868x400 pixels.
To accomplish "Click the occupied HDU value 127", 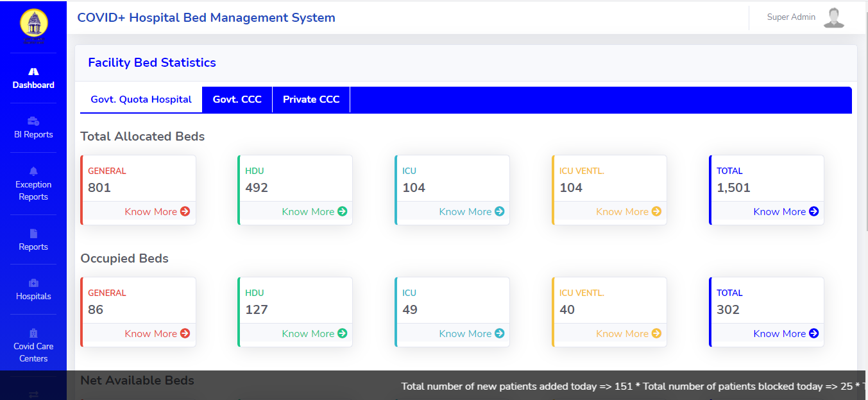I will tap(257, 309).
